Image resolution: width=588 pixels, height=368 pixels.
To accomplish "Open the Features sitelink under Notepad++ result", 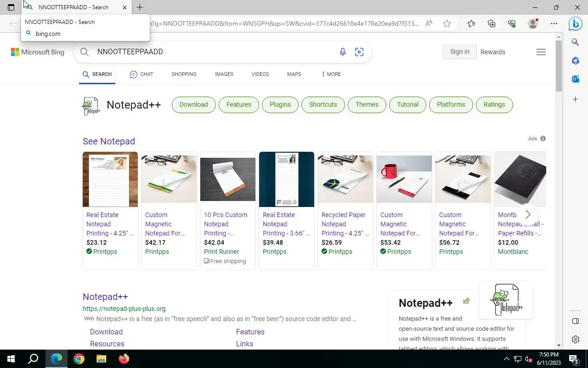I will coord(250,332).
